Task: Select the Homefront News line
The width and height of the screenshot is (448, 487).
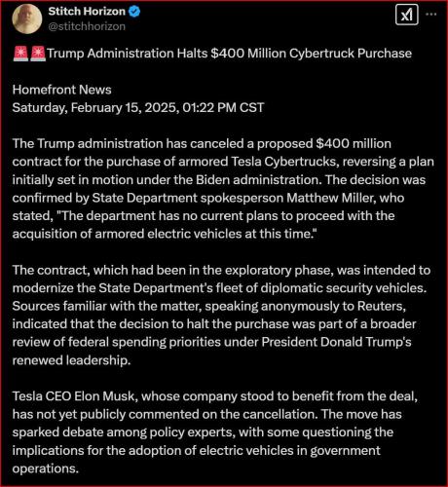Action: (61, 90)
